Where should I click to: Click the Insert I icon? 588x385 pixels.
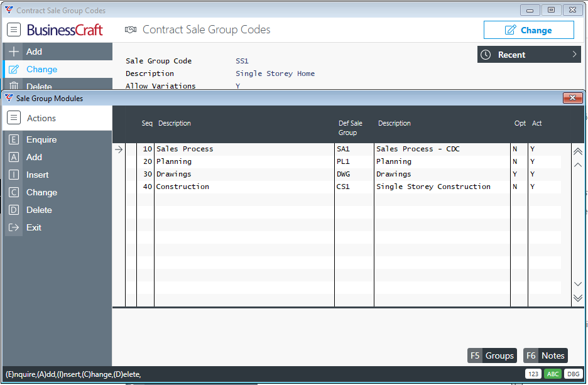13,175
